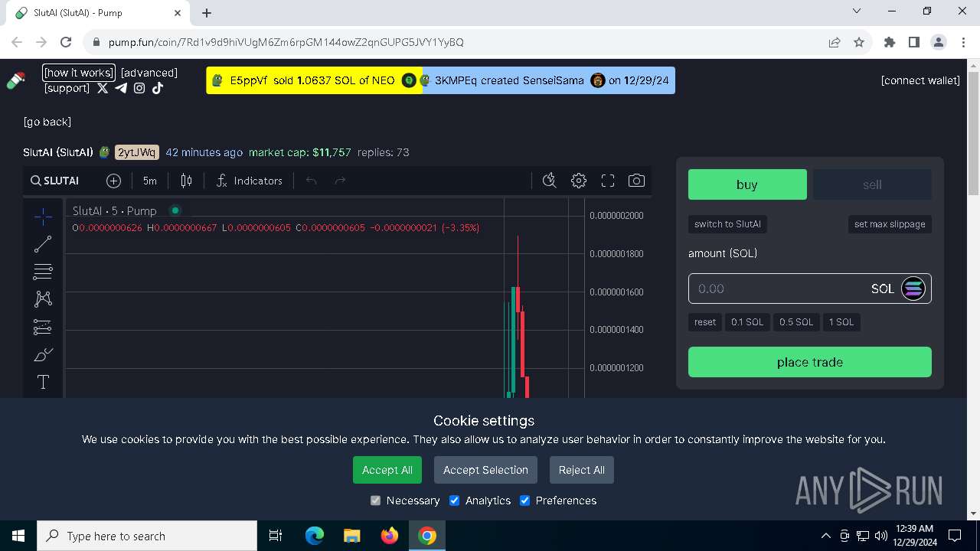
Task: Open the 5m time interval dropdown
Action: [150, 181]
